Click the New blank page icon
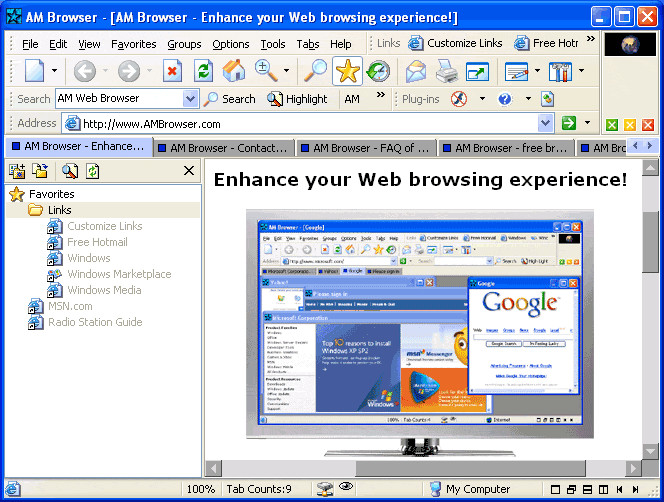 tap(34, 71)
